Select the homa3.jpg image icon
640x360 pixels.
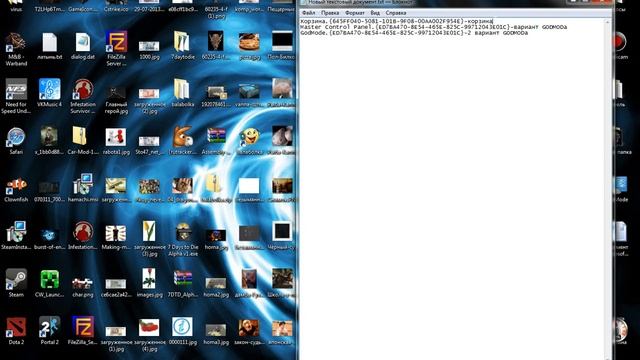click(216, 334)
